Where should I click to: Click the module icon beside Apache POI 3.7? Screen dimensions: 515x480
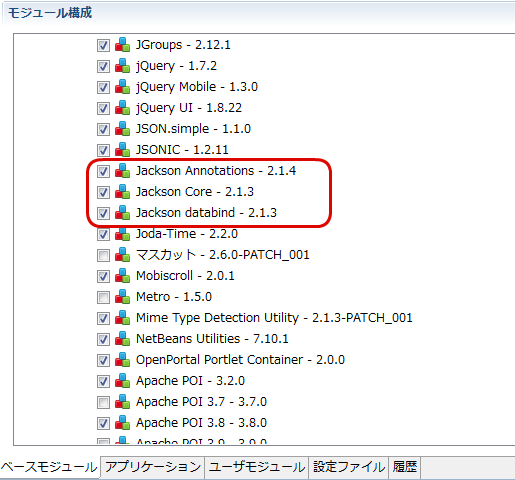(122, 402)
